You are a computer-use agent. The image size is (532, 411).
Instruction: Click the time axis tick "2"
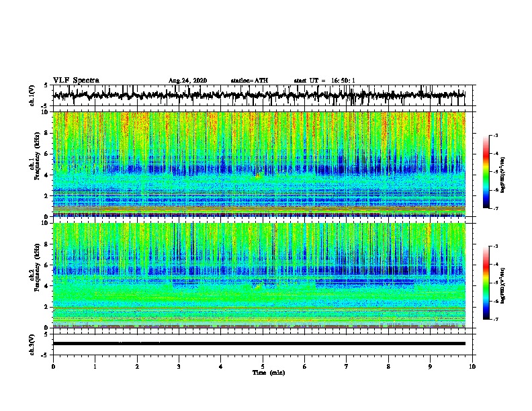[x=137, y=367]
